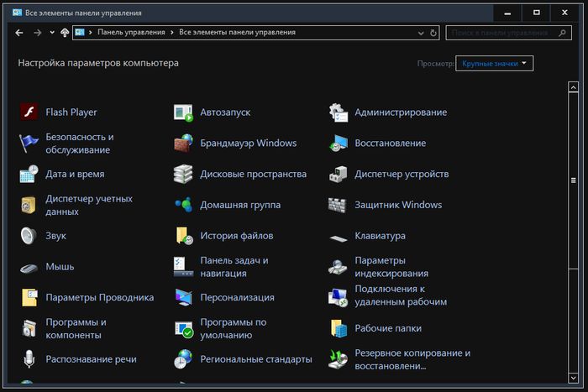Open the Диспетчер устройств icon
588x392 pixels.
pyautogui.click(x=338, y=175)
